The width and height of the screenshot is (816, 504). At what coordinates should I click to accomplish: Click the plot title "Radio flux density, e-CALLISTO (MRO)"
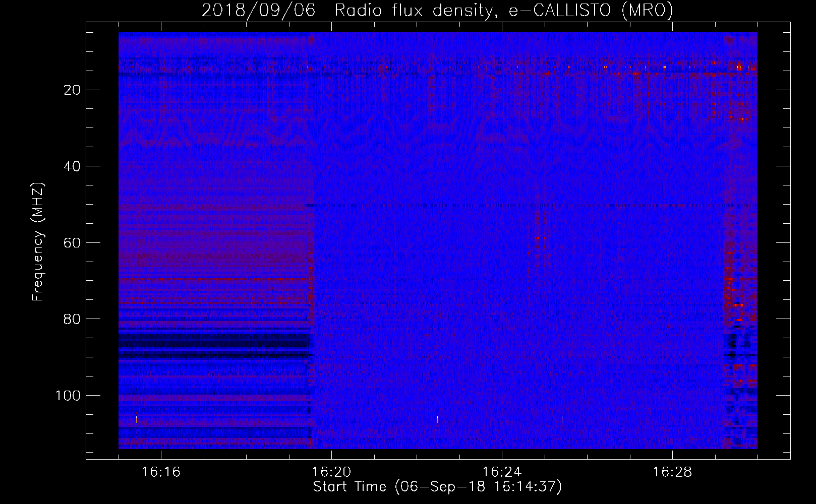504,10
